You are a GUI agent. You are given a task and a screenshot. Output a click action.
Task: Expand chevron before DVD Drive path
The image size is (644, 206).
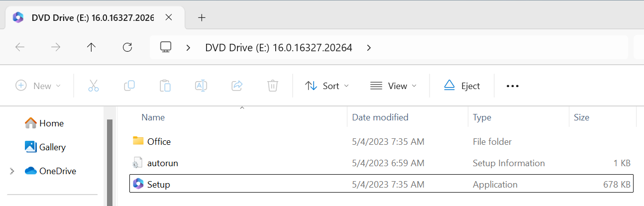tap(189, 48)
